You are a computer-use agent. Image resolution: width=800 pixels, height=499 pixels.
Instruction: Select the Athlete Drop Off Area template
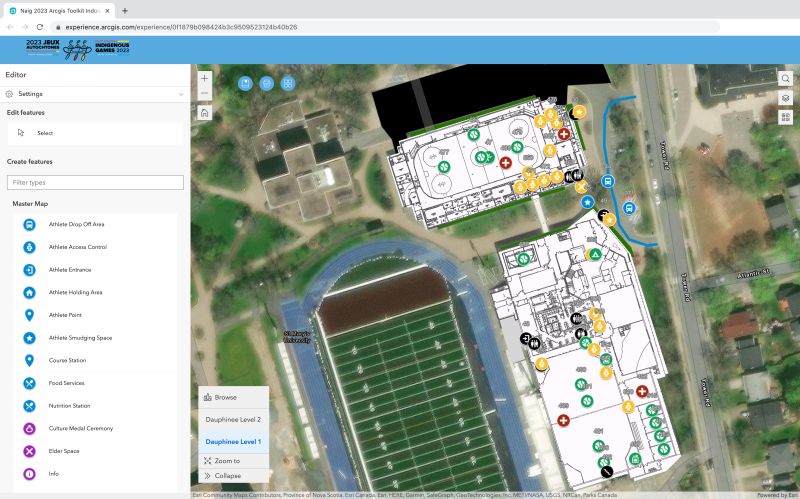76,224
